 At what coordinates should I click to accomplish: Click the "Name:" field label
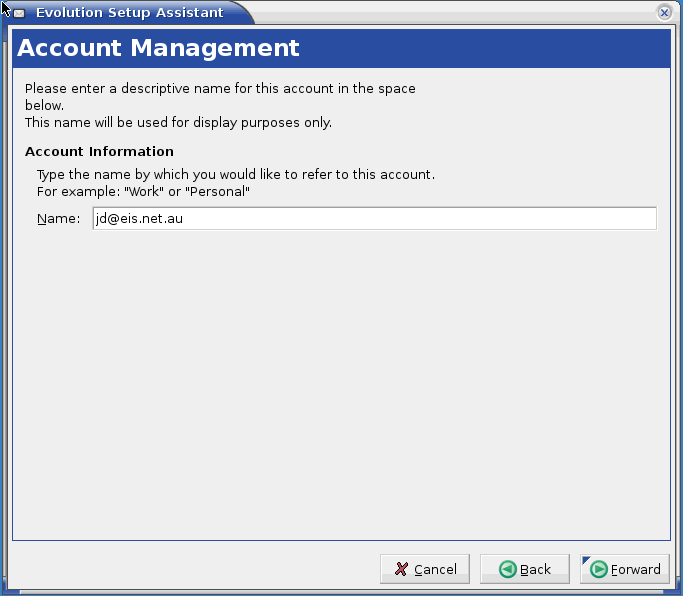coord(58,219)
